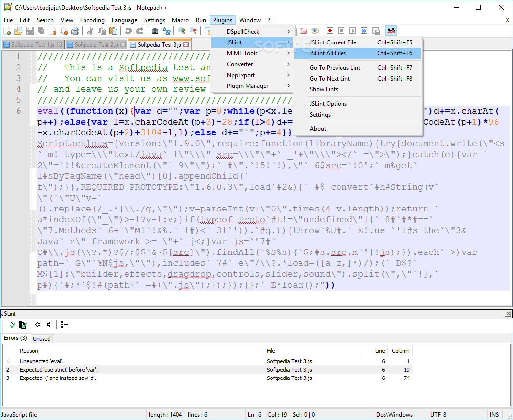Click the New file toolbar icon
The height and width of the screenshot is (420, 513).
pos(7,31)
